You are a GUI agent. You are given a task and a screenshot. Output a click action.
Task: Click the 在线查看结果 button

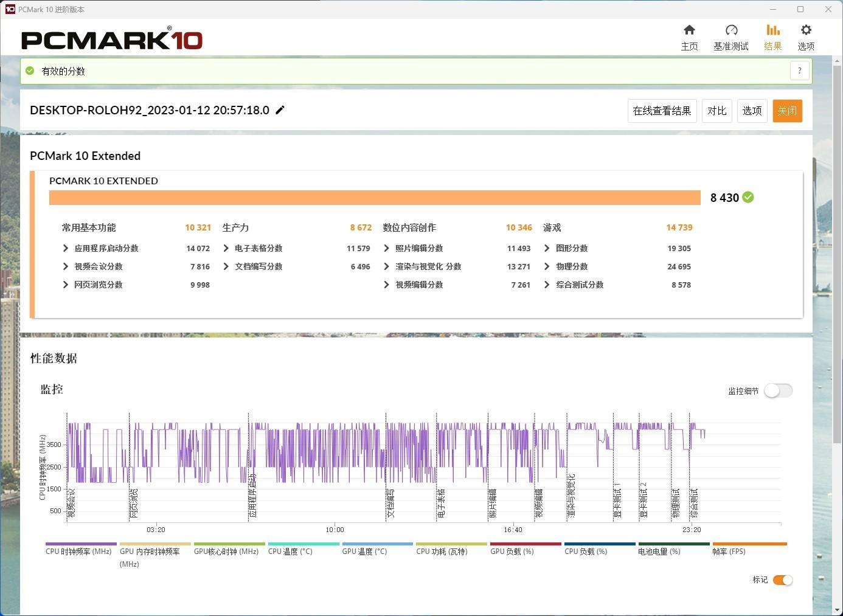click(x=662, y=111)
